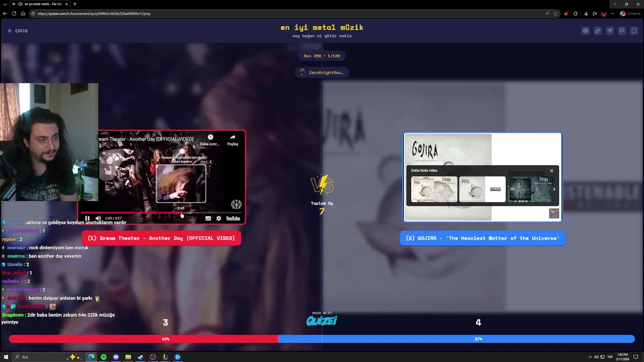
Task: Open volume control in system tray
Action: click(596, 357)
